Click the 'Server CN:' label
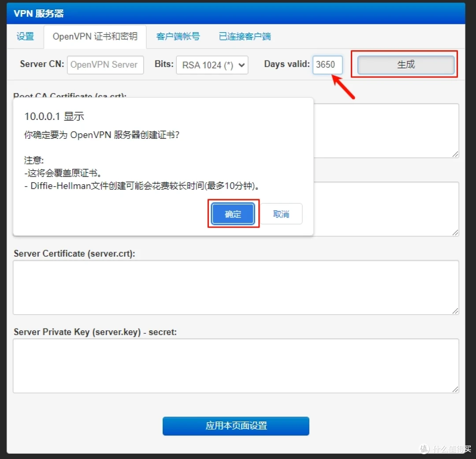Image resolution: width=476 pixels, height=459 pixels. pos(42,64)
